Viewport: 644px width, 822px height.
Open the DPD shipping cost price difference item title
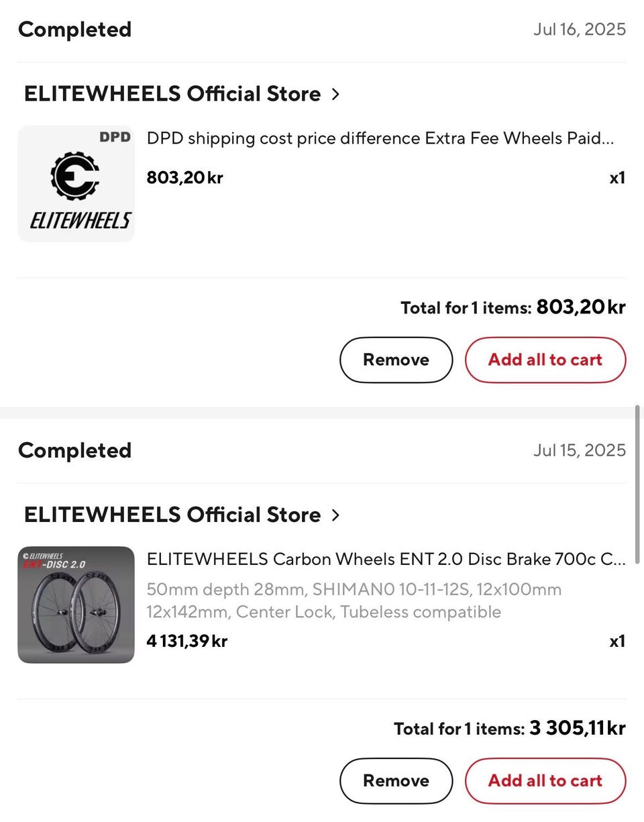click(380, 138)
